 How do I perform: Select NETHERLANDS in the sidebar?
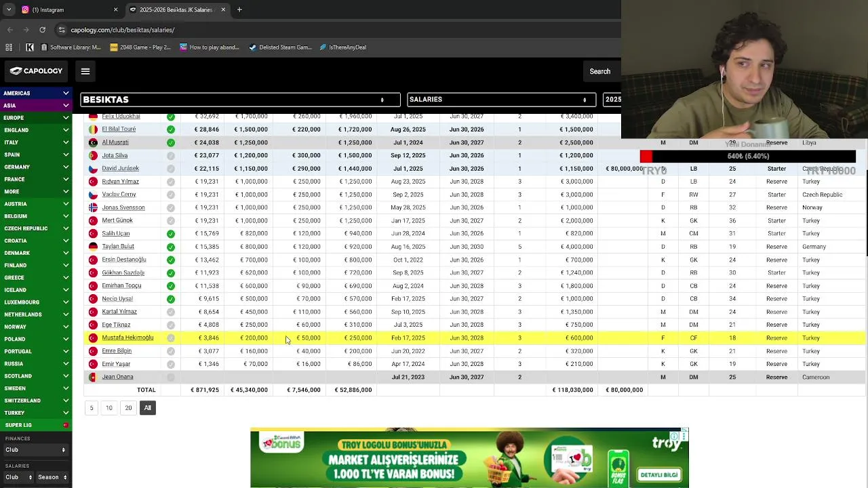click(36, 314)
